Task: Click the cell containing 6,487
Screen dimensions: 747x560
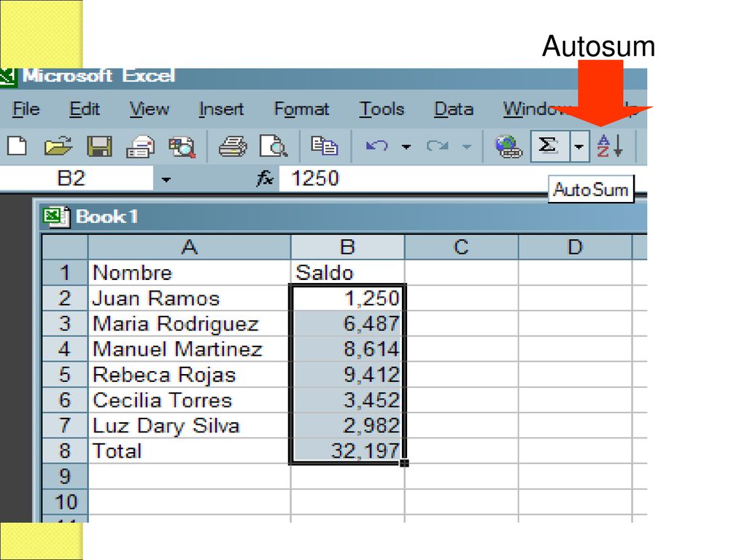Action: point(347,323)
